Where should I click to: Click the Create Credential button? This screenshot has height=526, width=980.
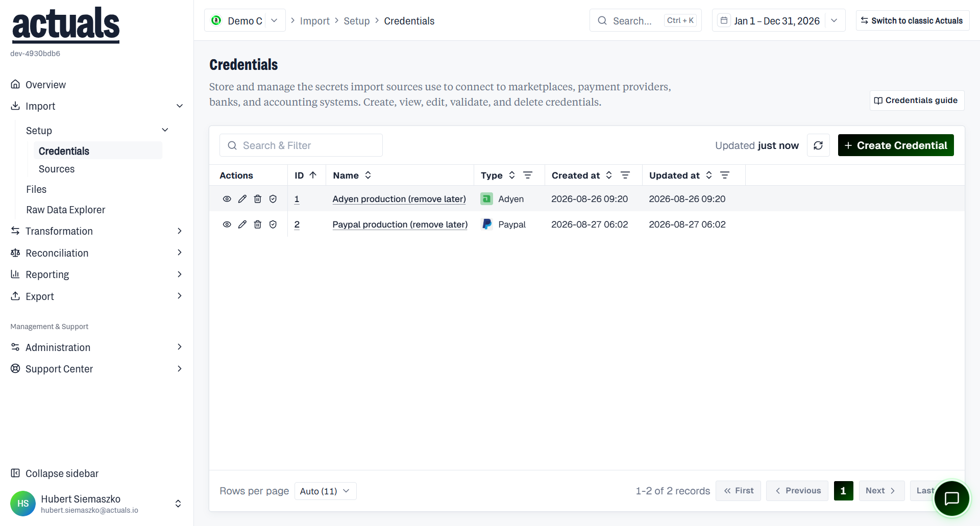(896, 145)
